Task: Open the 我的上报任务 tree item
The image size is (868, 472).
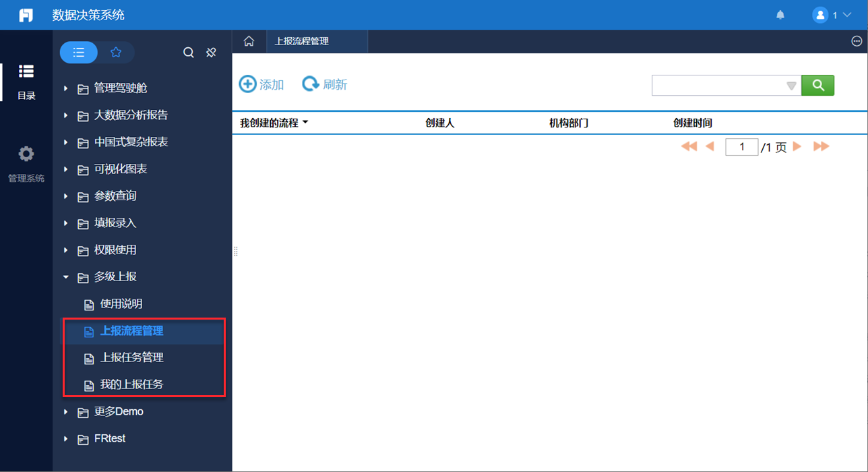Action: point(131,384)
